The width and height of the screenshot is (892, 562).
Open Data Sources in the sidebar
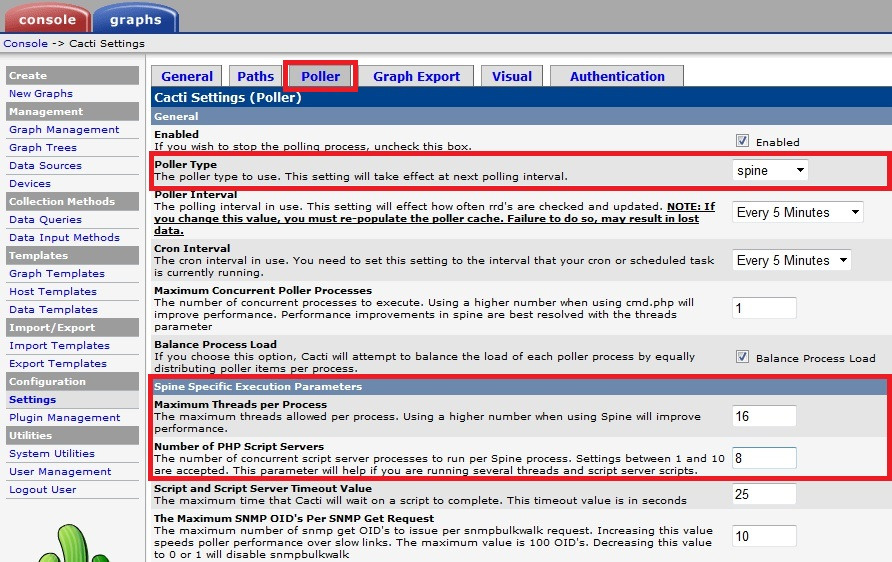tap(46, 166)
